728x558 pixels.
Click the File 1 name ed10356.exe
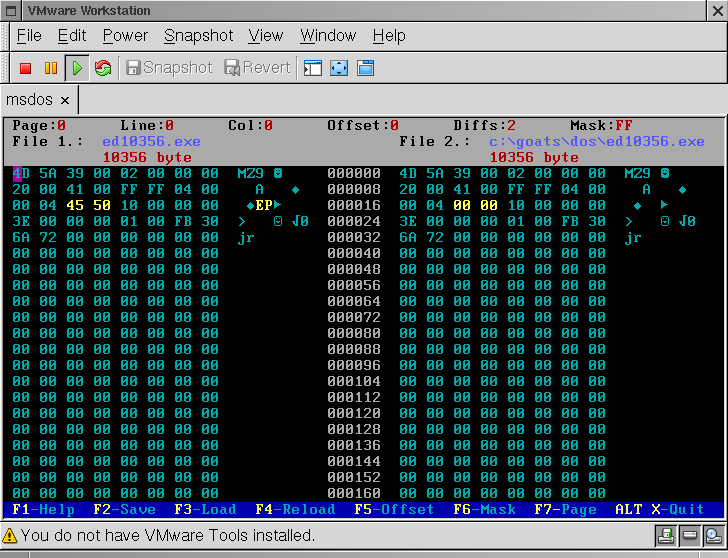tap(151, 142)
